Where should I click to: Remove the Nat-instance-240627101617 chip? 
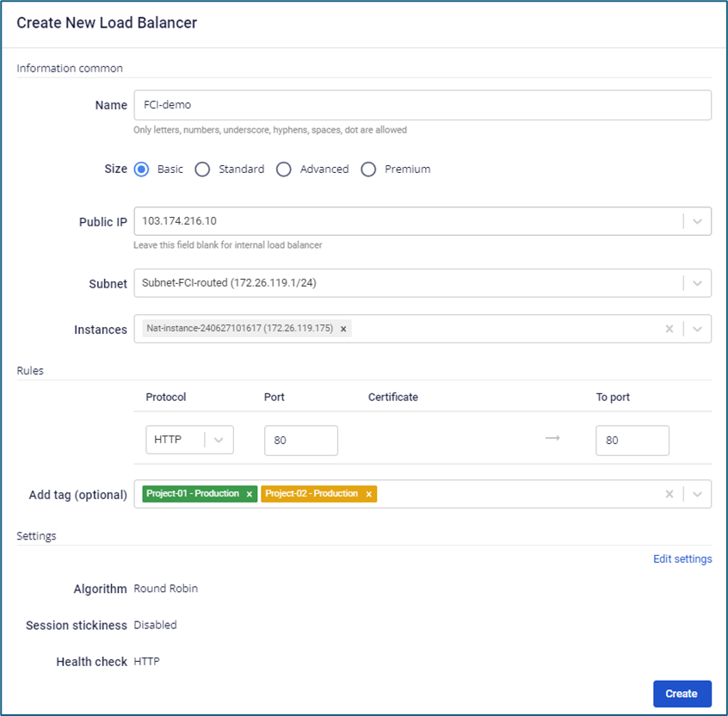[x=343, y=329]
